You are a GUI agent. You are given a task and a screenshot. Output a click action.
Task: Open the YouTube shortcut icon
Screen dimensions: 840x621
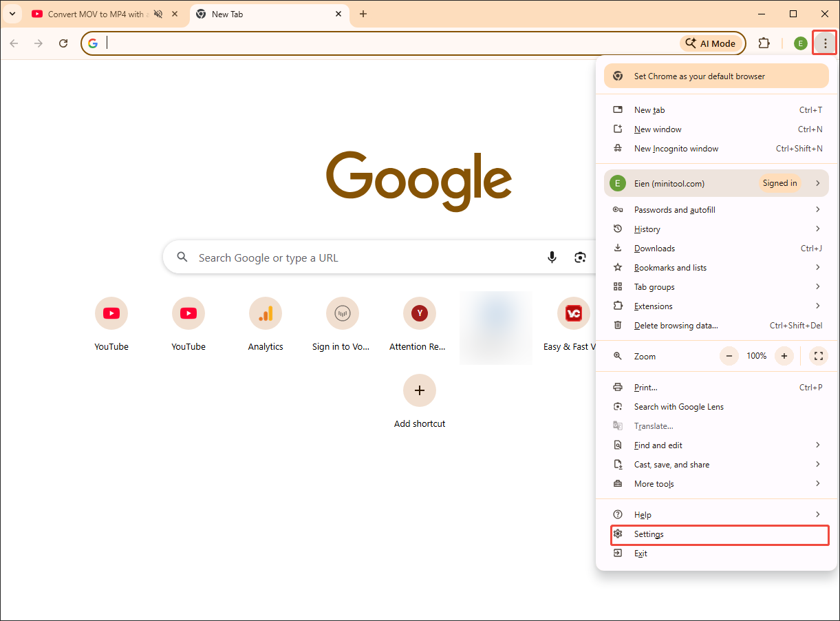(111, 313)
